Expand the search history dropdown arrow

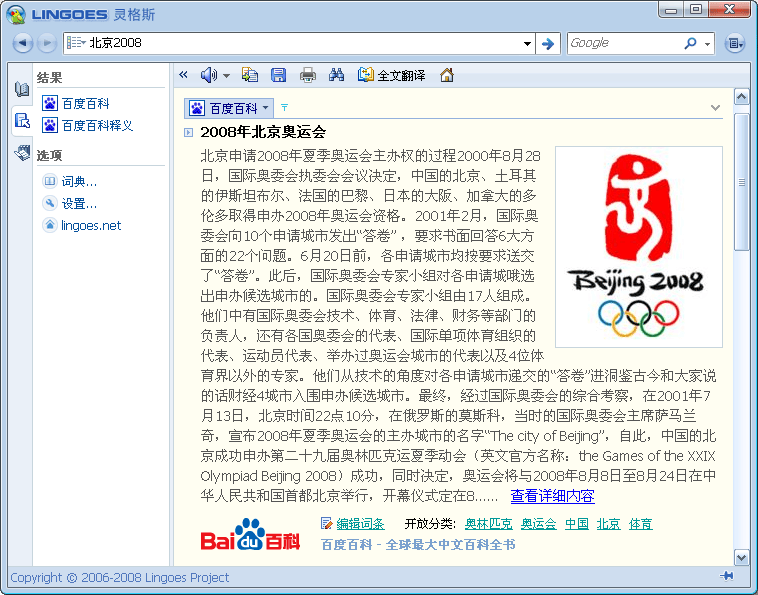tap(527, 44)
